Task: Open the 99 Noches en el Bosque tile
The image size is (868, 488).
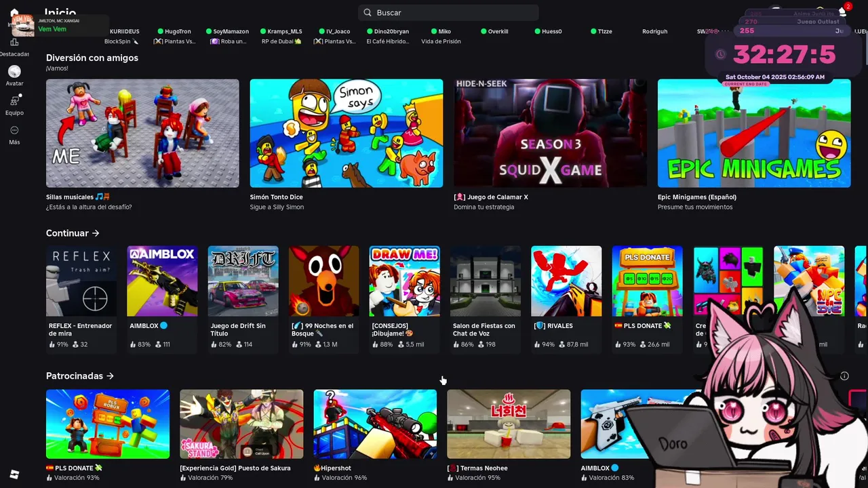Action: [324, 299]
